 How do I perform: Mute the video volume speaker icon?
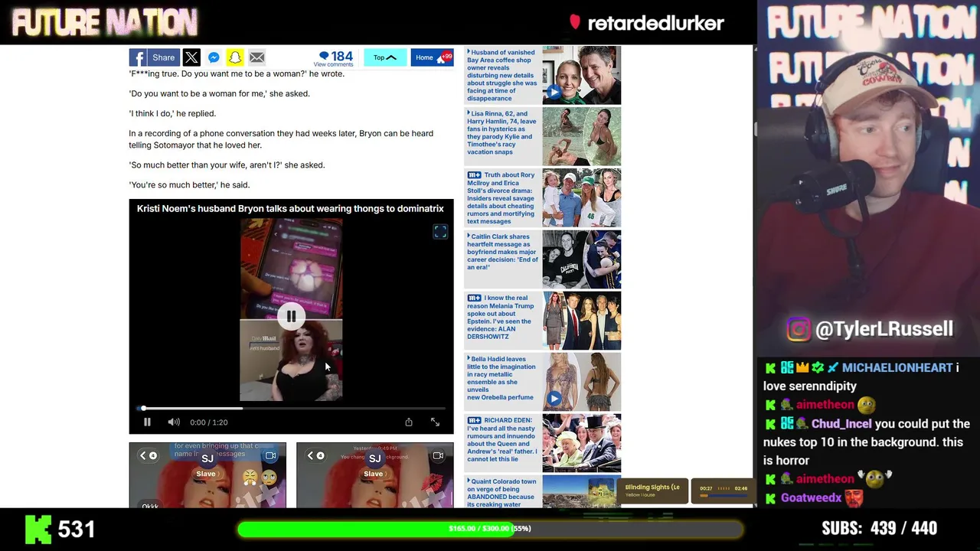click(x=174, y=422)
